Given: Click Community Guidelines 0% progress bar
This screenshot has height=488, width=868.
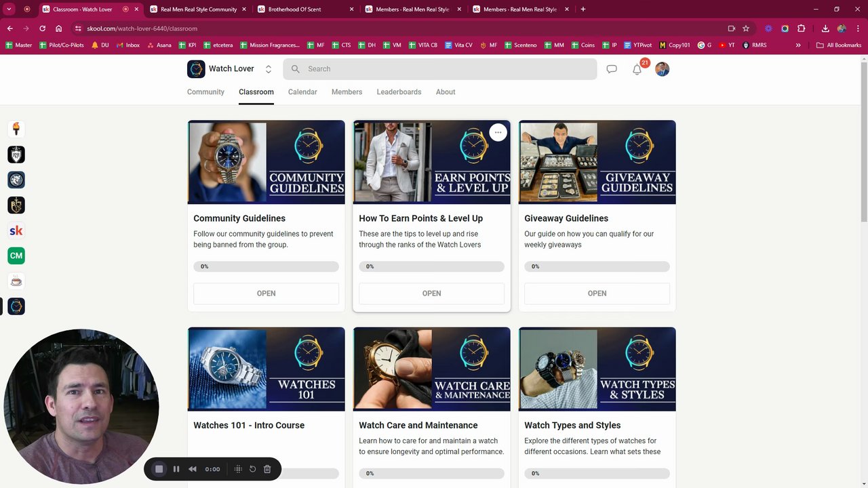Looking at the screenshot, I should (266, 266).
